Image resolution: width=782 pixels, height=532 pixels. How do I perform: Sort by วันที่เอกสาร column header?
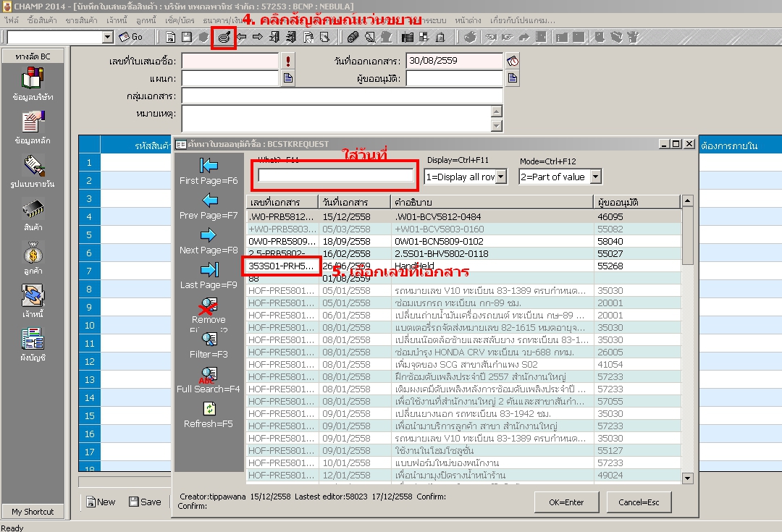[x=355, y=202]
